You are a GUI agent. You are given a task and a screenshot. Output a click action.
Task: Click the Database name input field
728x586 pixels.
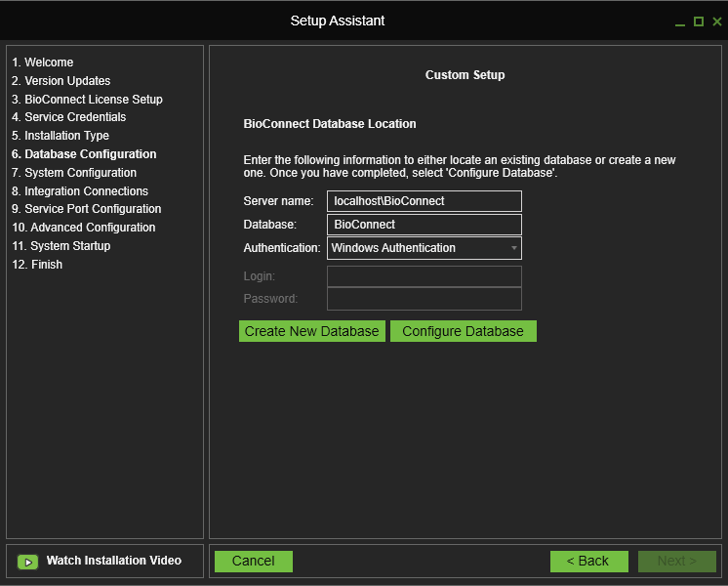tap(424, 225)
